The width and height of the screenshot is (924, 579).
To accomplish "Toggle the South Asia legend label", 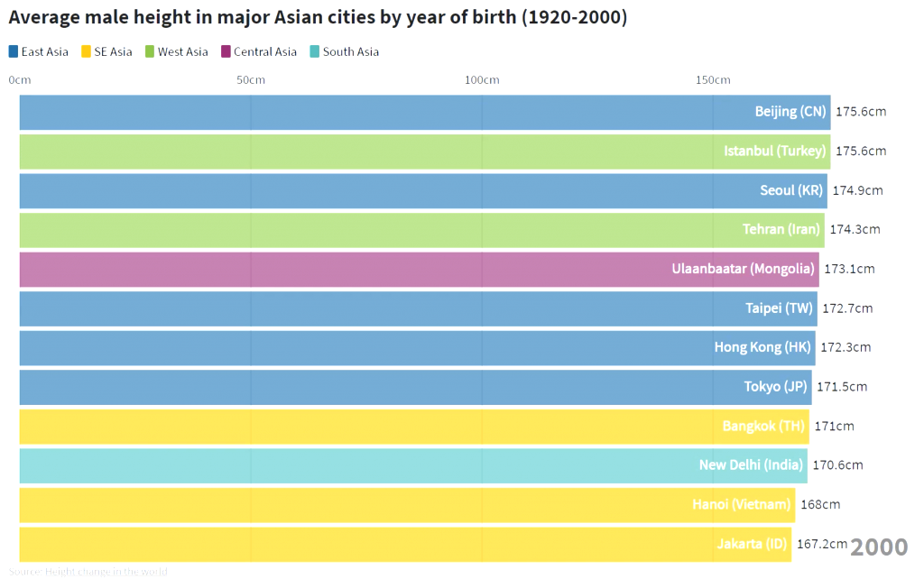I will coord(350,51).
